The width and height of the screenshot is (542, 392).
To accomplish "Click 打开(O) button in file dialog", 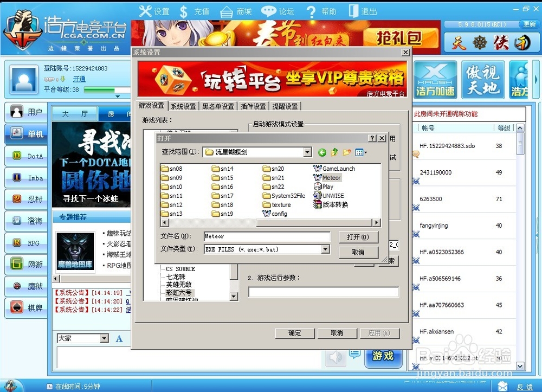I will click(358, 237).
